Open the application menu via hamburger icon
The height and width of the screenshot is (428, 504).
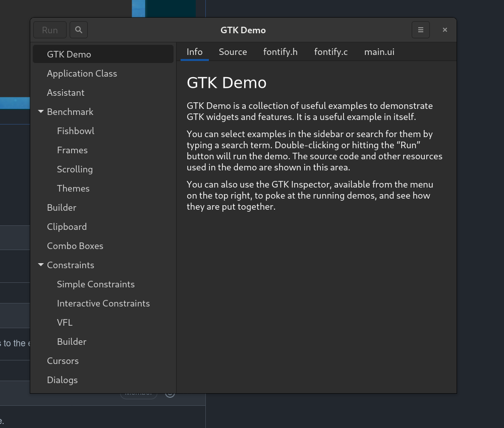click(x=420, y=29)
